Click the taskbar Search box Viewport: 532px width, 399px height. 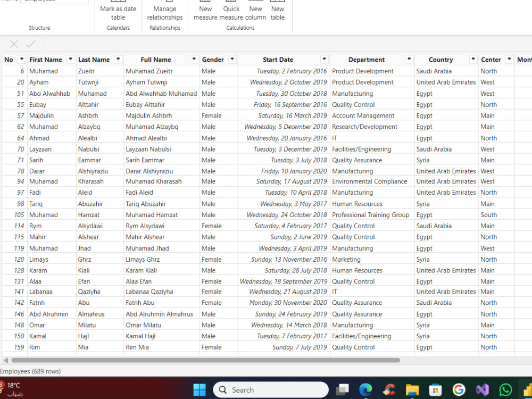point(271,390)
